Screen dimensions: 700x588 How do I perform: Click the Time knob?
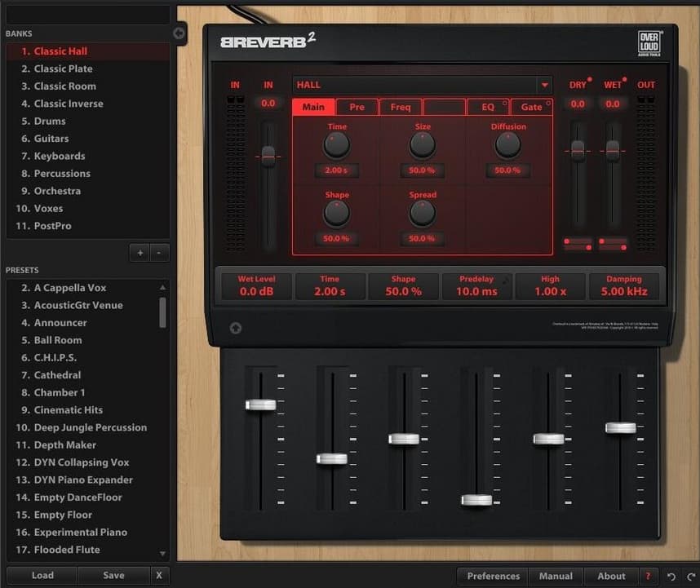pyautogui.click(x=336, y=145)
